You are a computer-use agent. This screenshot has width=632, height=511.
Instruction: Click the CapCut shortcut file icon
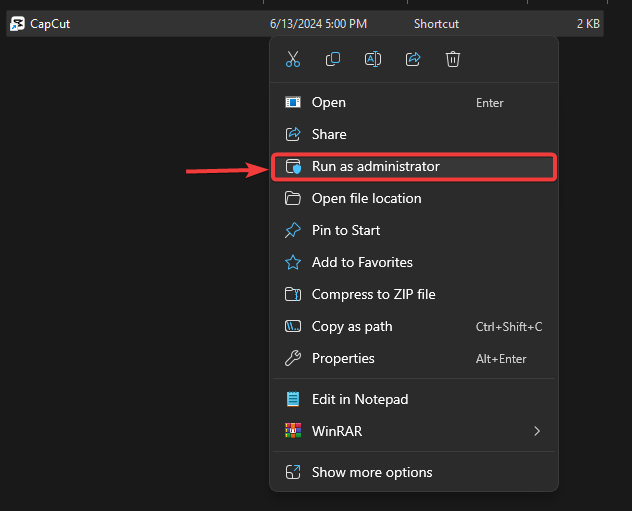(x=17, y=24)
